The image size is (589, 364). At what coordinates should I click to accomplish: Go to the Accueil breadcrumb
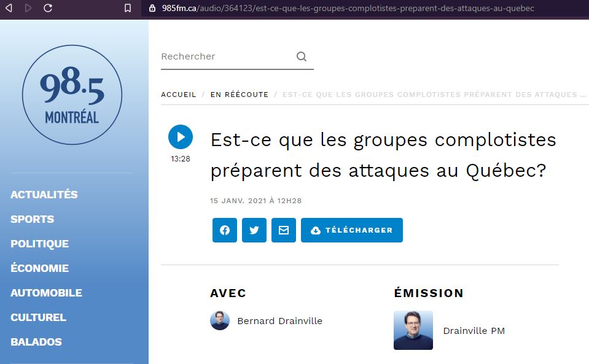[x=179, y=95]
